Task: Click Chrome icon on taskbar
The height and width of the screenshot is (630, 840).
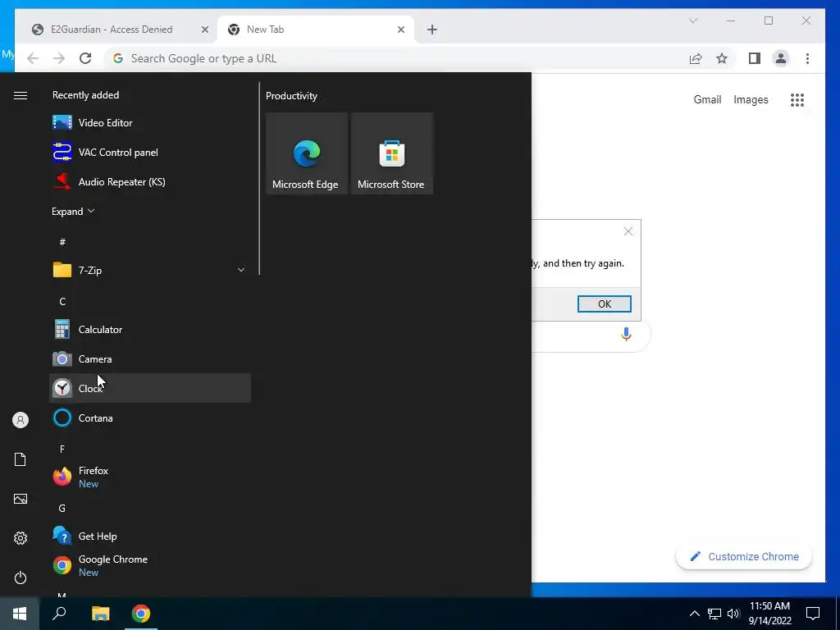Action: point(141,614)
